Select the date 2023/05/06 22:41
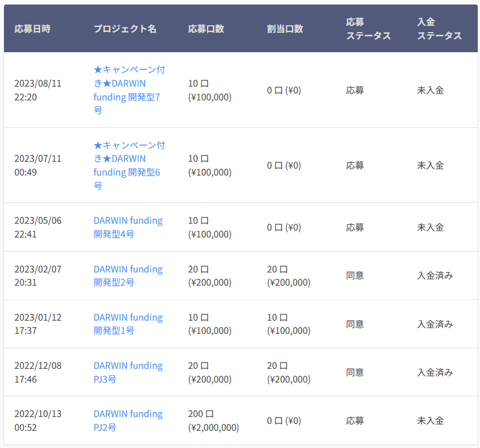This screenshot has width=480, height=448. [x=38, y=227]
